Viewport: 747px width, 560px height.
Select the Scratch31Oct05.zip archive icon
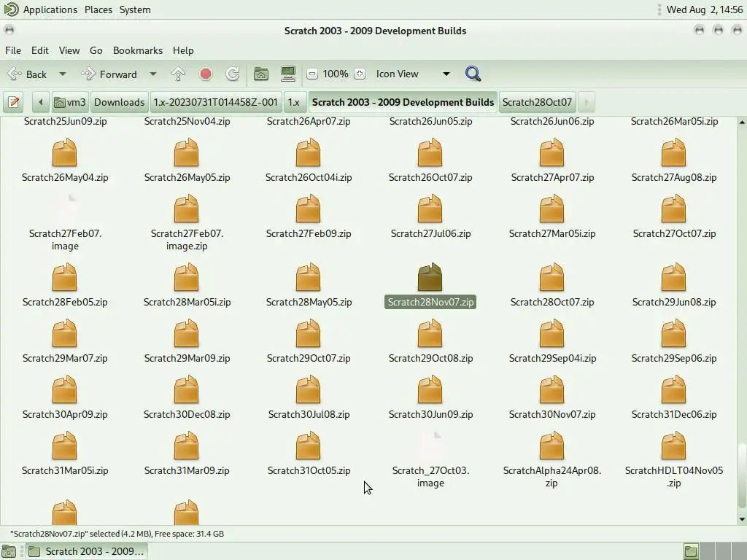click(309, 446)
